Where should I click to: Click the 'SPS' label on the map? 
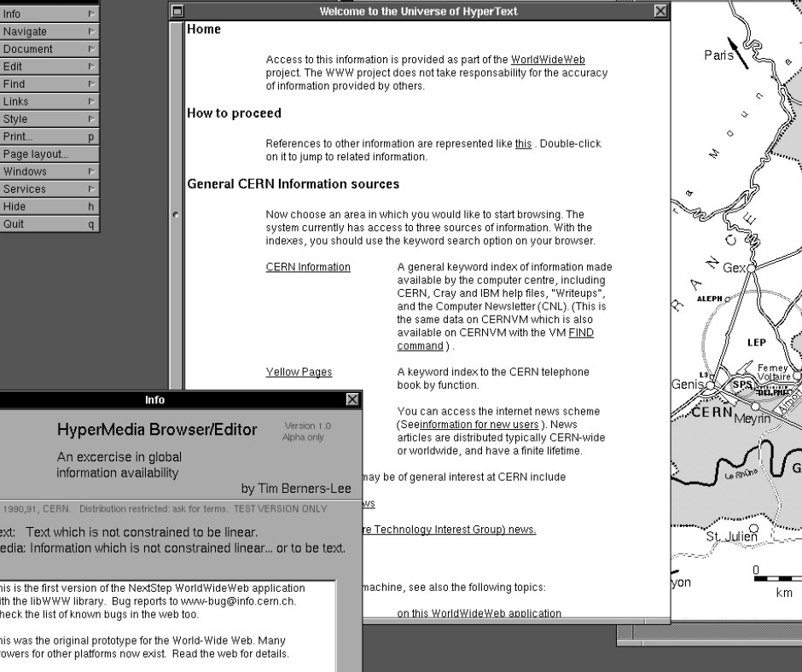coord(742,385)
